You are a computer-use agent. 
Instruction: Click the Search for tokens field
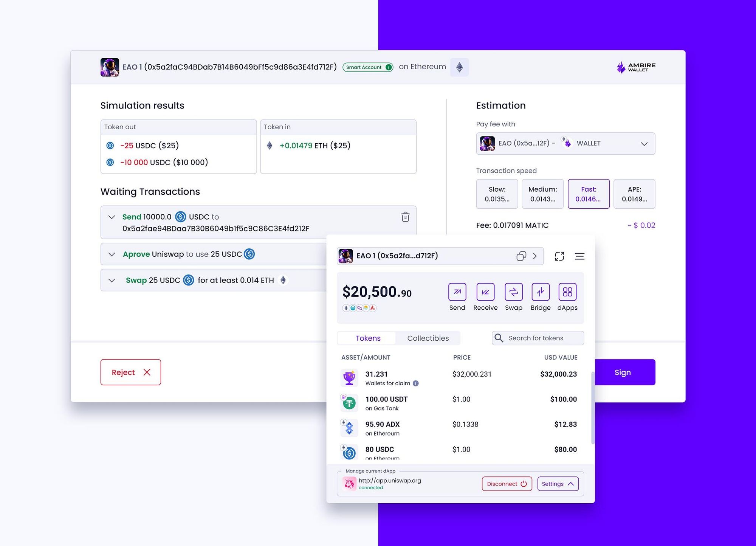tap(538, 338)
